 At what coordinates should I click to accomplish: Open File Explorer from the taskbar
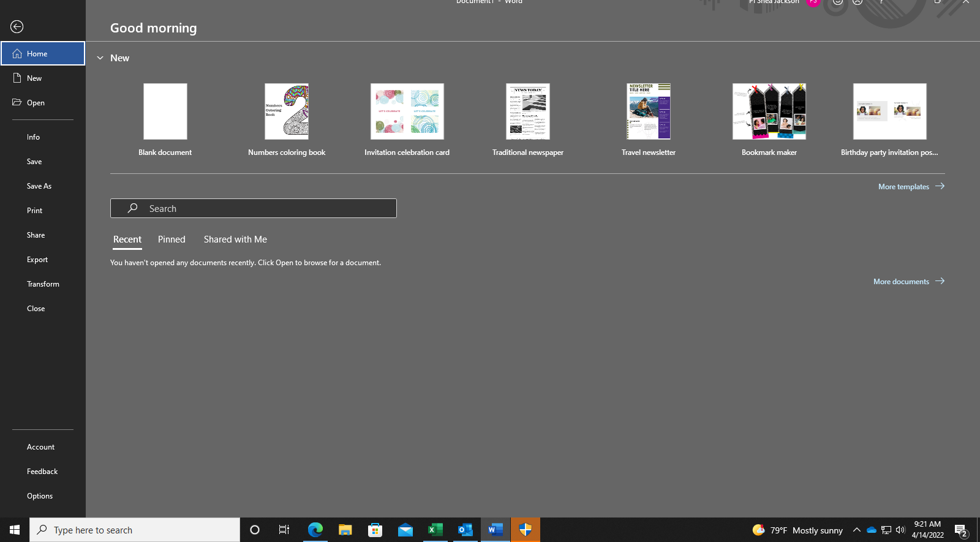pyautogui.click(x=345, y=530)
